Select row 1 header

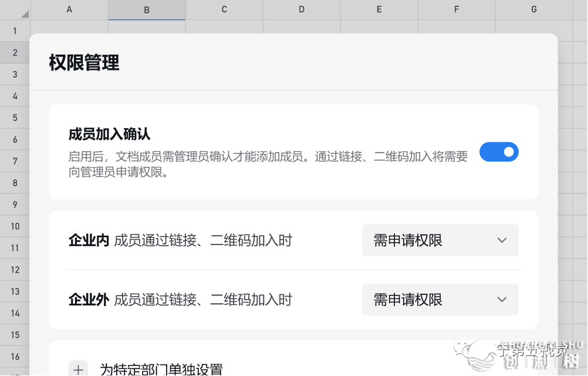(x=15, y=31)
